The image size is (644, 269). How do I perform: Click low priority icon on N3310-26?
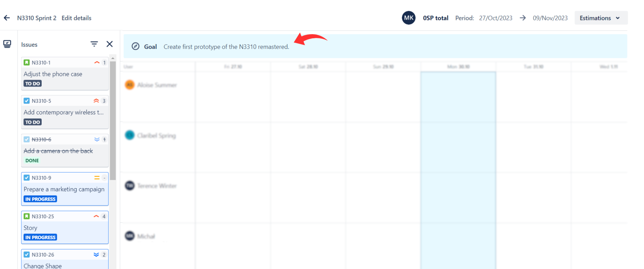click(96, 255)
